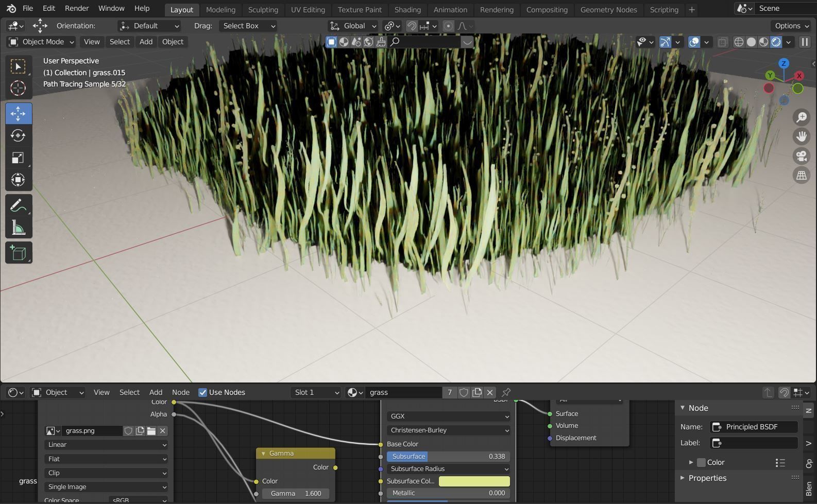Pick the Add Cube tool

pyautogui.click(x=18, y=253)
